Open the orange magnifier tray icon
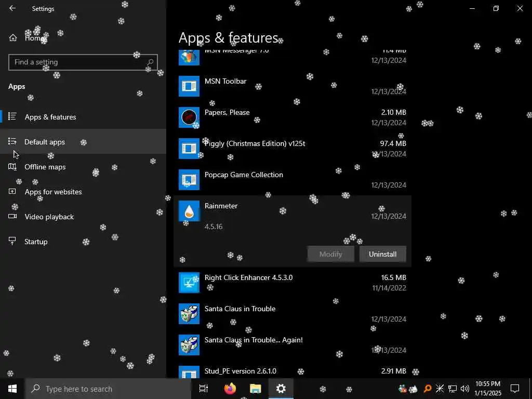The width and height of the screenshot is (532, 399). [428, 389]
